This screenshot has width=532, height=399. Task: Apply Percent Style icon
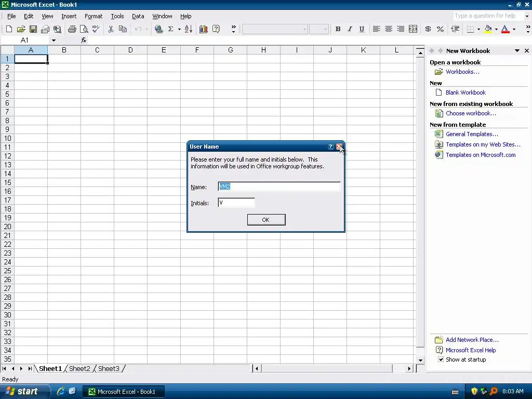(x=440, y=29)
